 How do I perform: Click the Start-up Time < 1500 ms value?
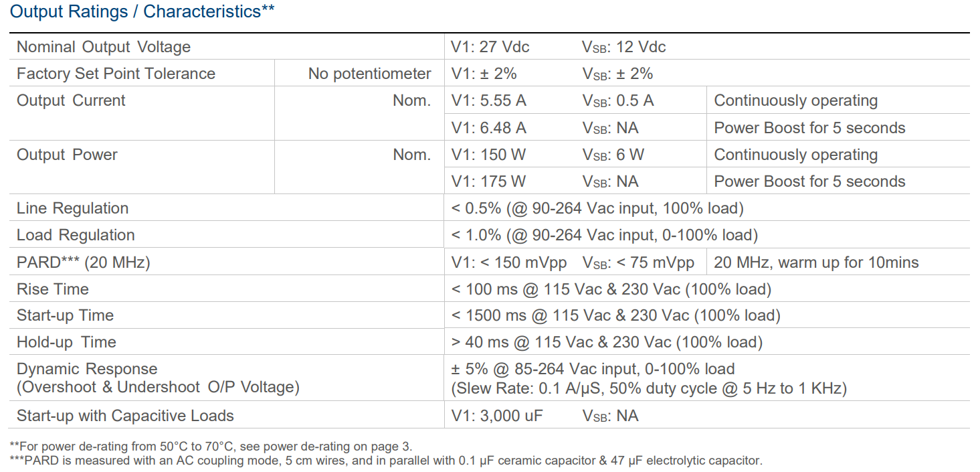click(615, 315)
